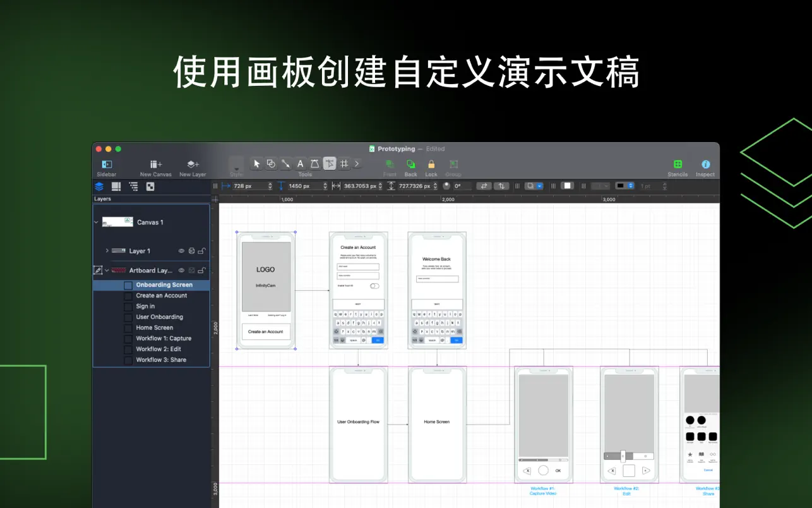Add a New Canvas from the toolbar
Viewport: 812px width, 508px height.
pos(156,168)
